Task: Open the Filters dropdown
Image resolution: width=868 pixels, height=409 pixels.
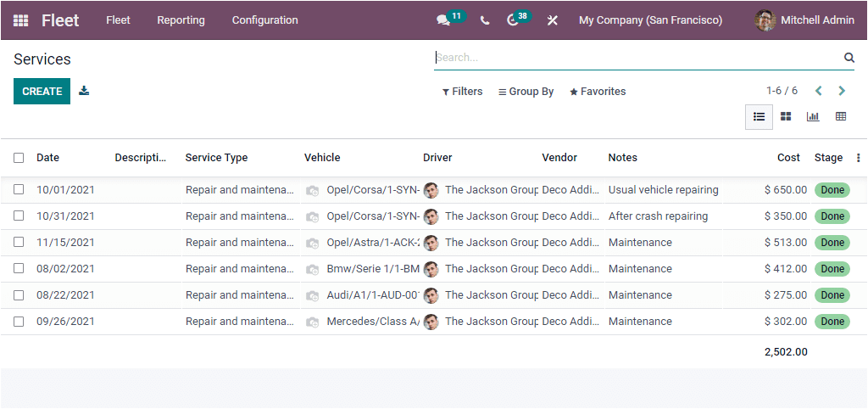Action: click(x=462, y=92)
